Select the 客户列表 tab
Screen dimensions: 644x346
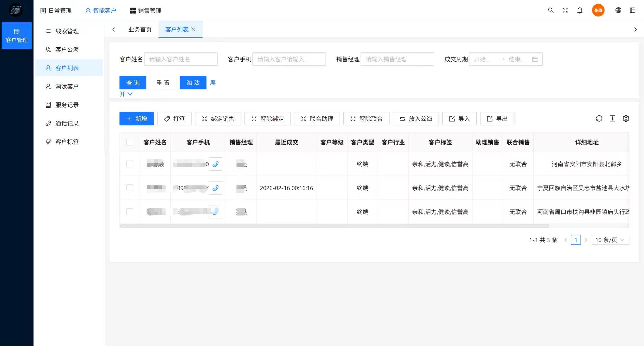click(x=177, y=29)
